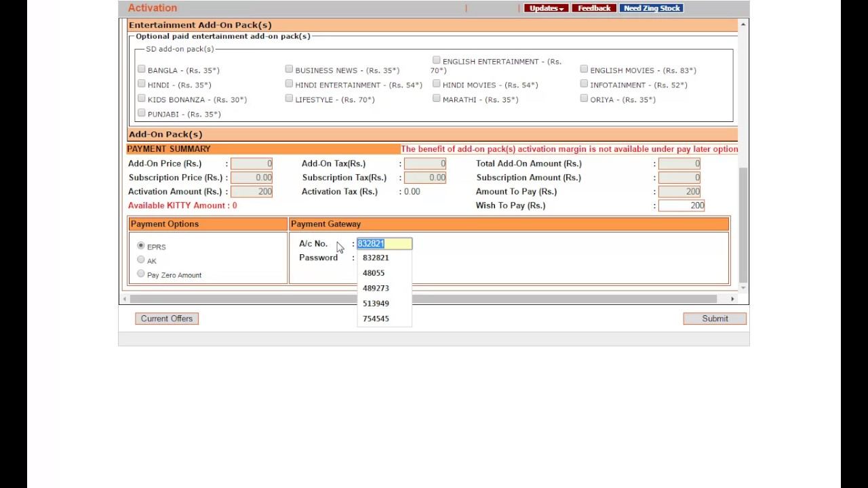The width and height of the screenshot is (868, 488).
Task: Click the Wish To Pay amount field
Action: pos(682,205)
